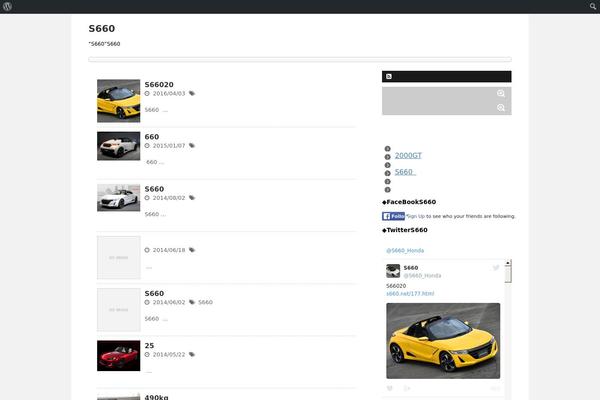Select the tag icon beside 2015/01/07
600x400 pixels.
192,145
